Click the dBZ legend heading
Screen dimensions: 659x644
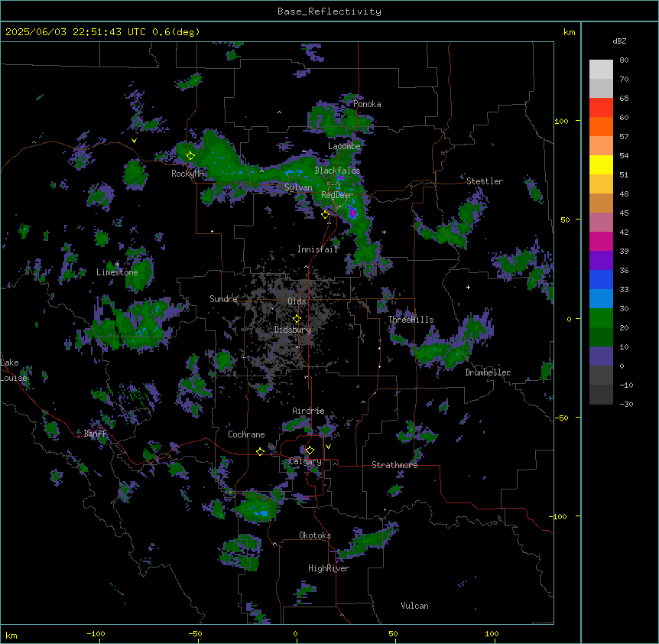tap(619, 41)
